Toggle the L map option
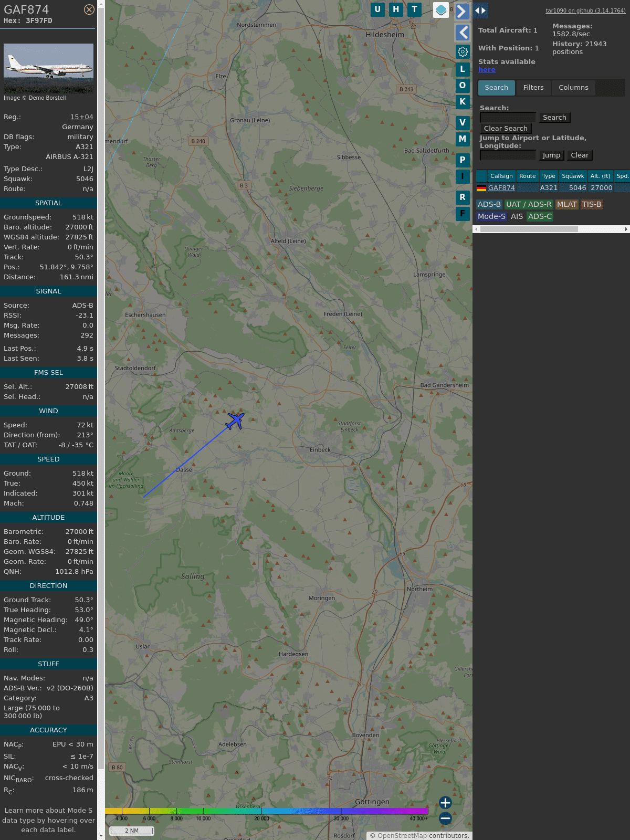Screen dimensions: 630x840 (x=463, y=69)
